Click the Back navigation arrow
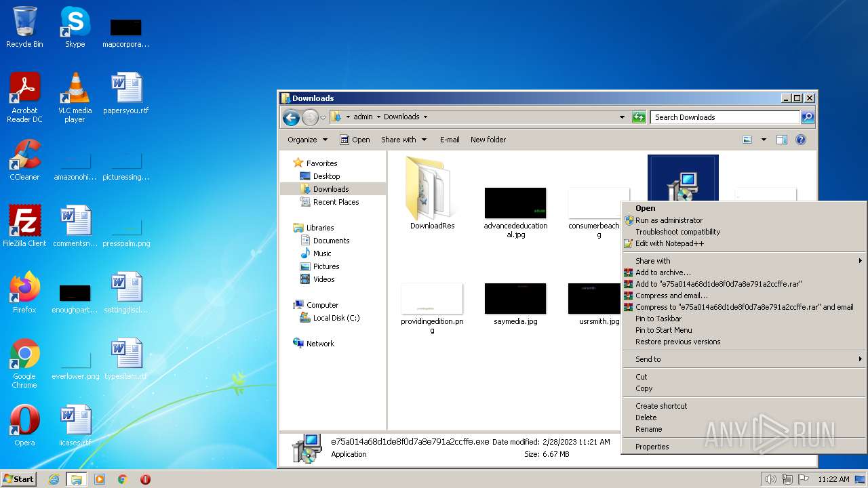The width and height of the screenshot is (868, 488). click(291, 117)
